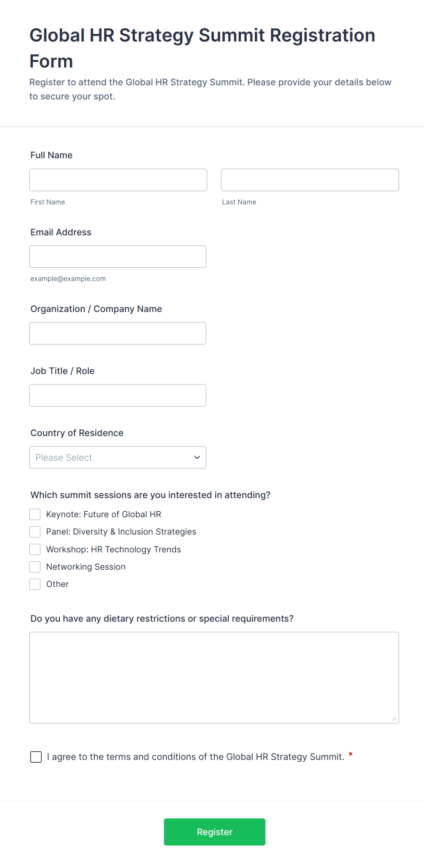Image resolution: width=424 pixels, height=868 pixels.
Task: Enable Workshop: HR Technology Trends option
Action: (x=35, y=549)
